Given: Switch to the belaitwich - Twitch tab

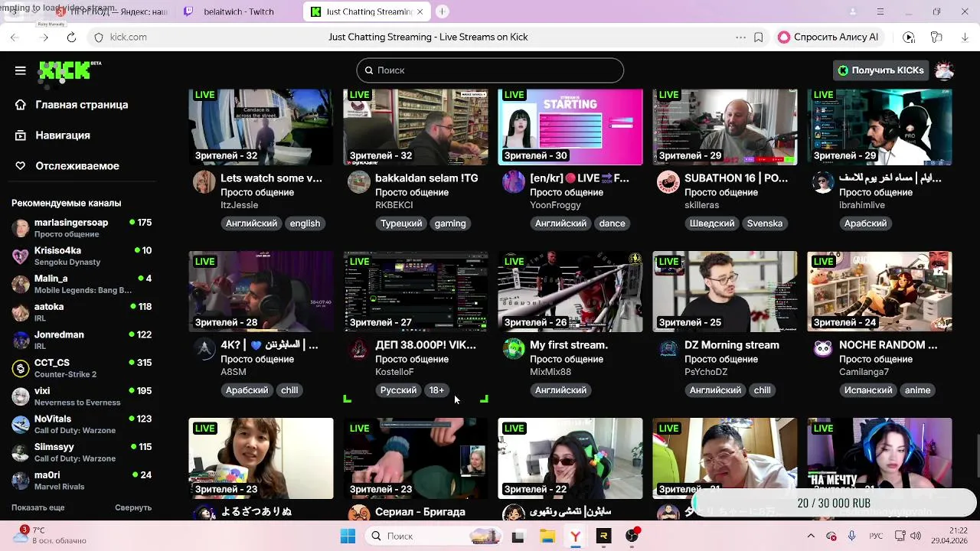Looking at the screenshot, I should point(237,11).
